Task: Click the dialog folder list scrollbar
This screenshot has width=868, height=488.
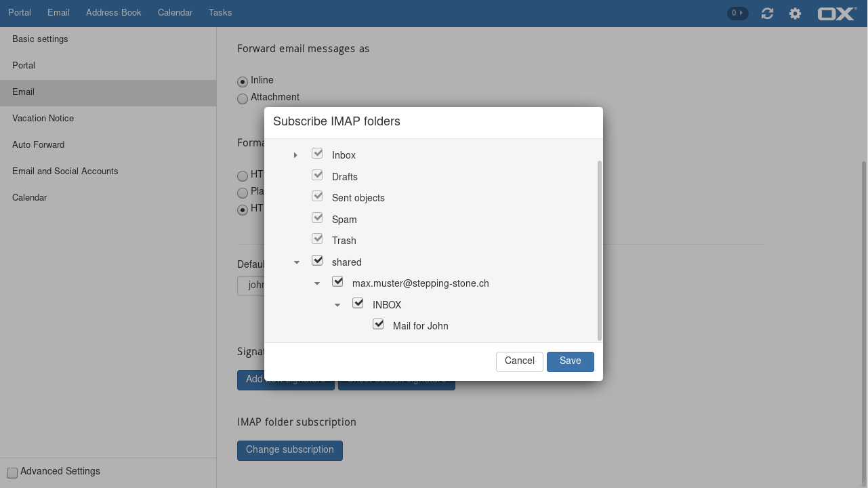Action: [599, 251]
